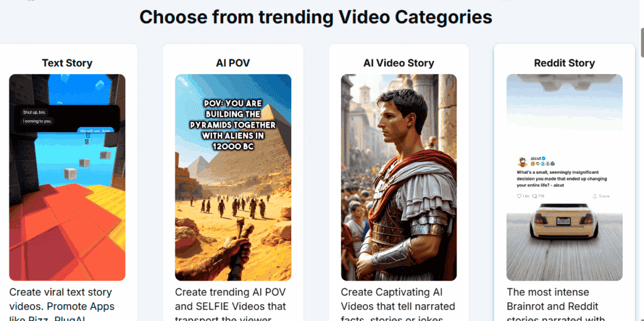Viewport: 644px width, 321px height.
Task: Open the AI POV pyramids thumbnail
Action: 233,177
